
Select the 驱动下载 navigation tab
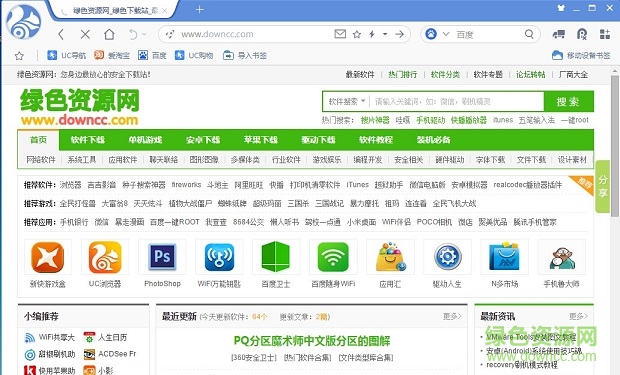point(318,140)
